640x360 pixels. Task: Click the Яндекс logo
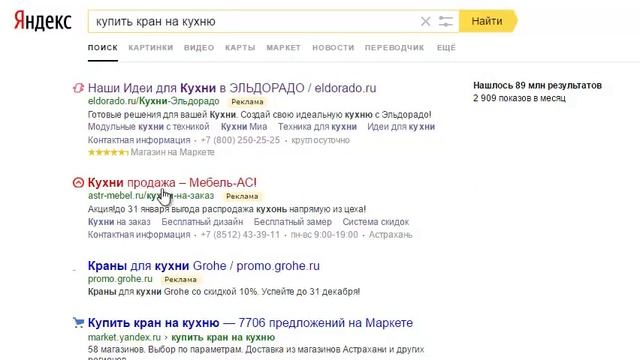[43, 21]
